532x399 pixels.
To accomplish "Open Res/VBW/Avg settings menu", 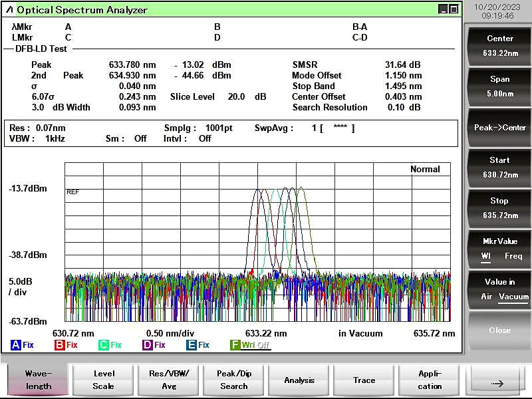I will tap(169, 380).
